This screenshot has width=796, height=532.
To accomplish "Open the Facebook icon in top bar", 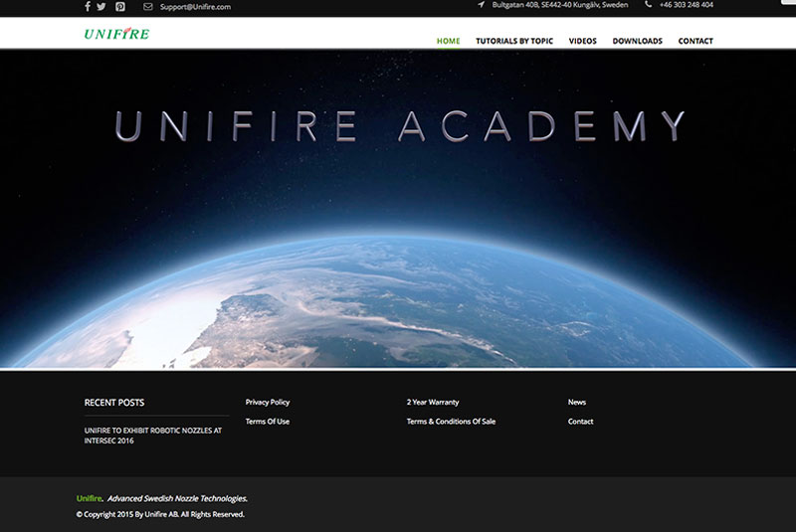I will (88, 7).
